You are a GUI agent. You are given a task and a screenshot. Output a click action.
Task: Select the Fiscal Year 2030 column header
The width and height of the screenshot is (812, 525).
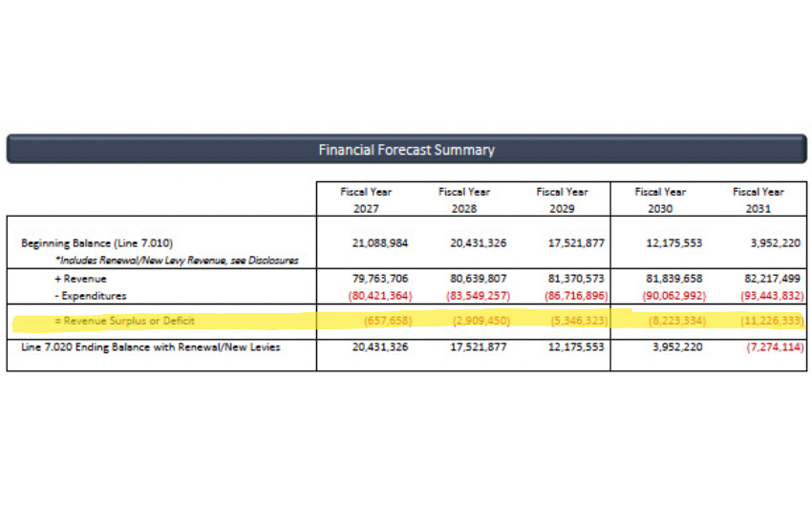pyautogui.click(x=660, y=199)
